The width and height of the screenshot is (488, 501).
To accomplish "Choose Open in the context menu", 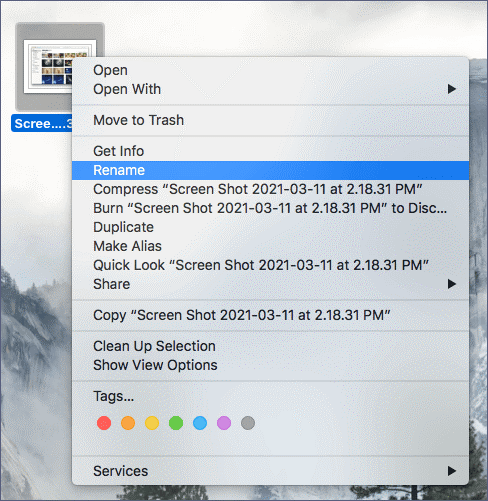I will click(x=270, y=70).
